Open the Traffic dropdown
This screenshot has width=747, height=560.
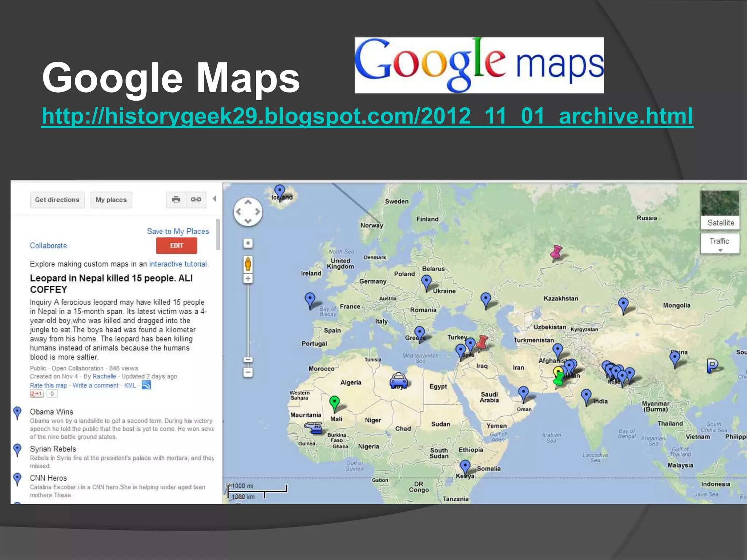tap(720, 244)
